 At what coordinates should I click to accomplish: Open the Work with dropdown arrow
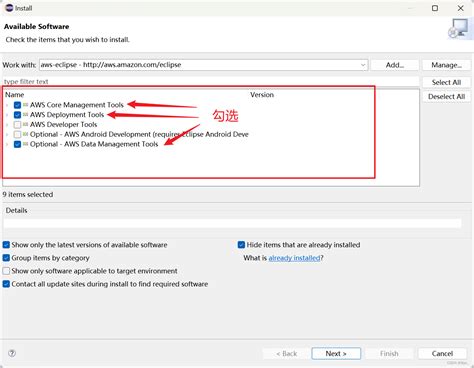[x=363, y=65]
